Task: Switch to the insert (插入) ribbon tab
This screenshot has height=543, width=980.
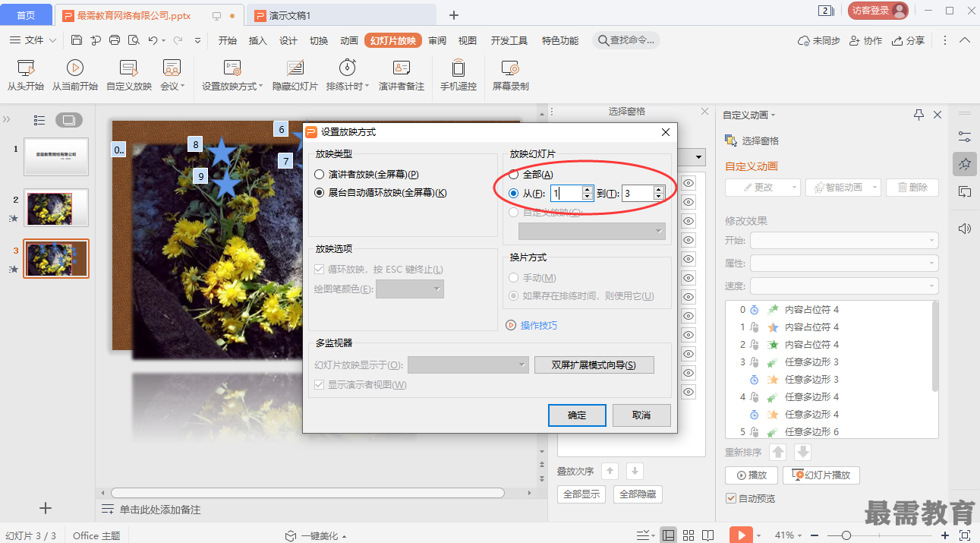Action: pos(258,41)
